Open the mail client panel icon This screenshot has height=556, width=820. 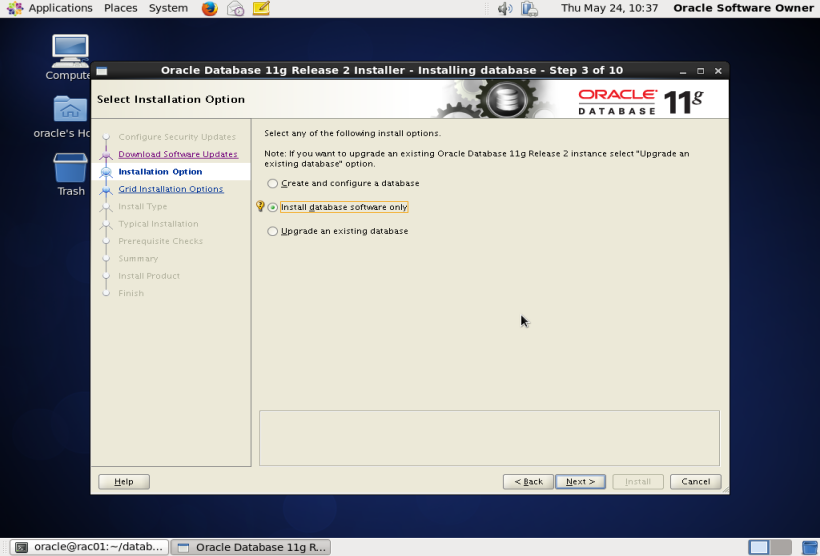(235, 8)
